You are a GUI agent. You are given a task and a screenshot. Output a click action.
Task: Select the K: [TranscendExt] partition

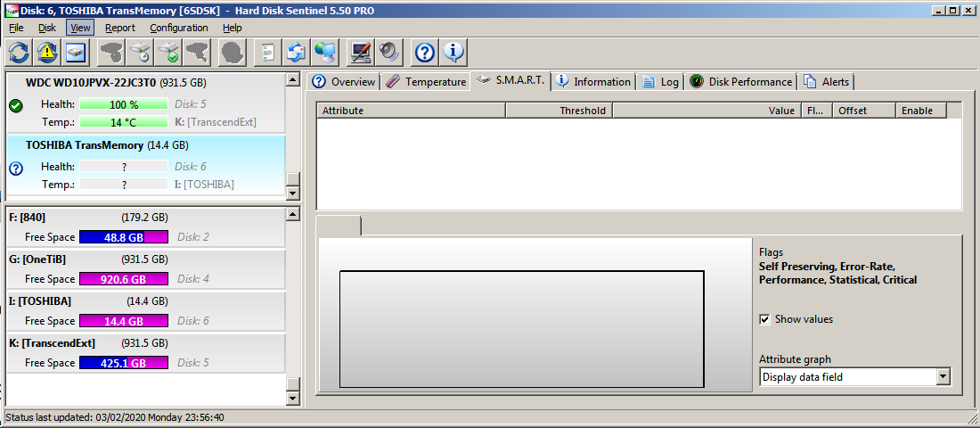click(145, 353)
